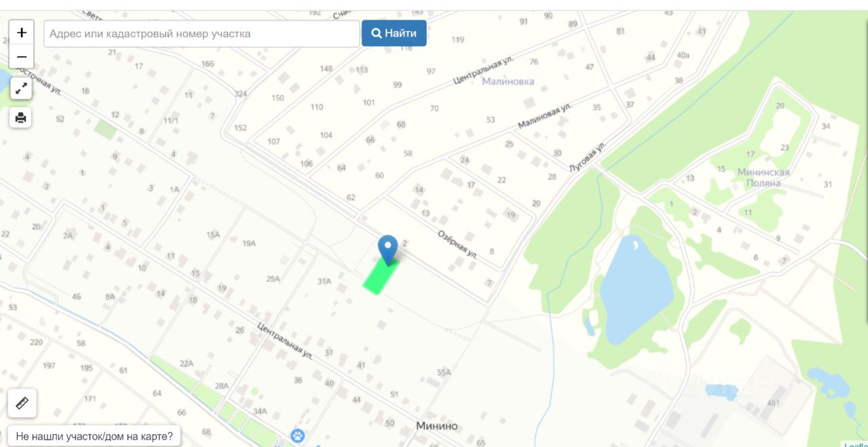Click the Найти search button
Screen dimensions: 868x447
pyautogui.click(x=394, y=33)
